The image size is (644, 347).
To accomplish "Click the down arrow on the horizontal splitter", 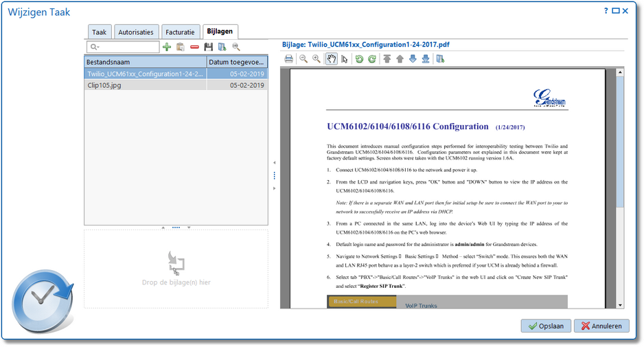I will (189, 227).
